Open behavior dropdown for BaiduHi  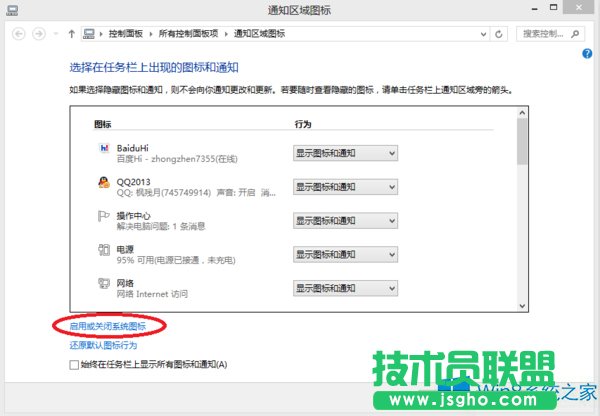(x=345, y=153)
